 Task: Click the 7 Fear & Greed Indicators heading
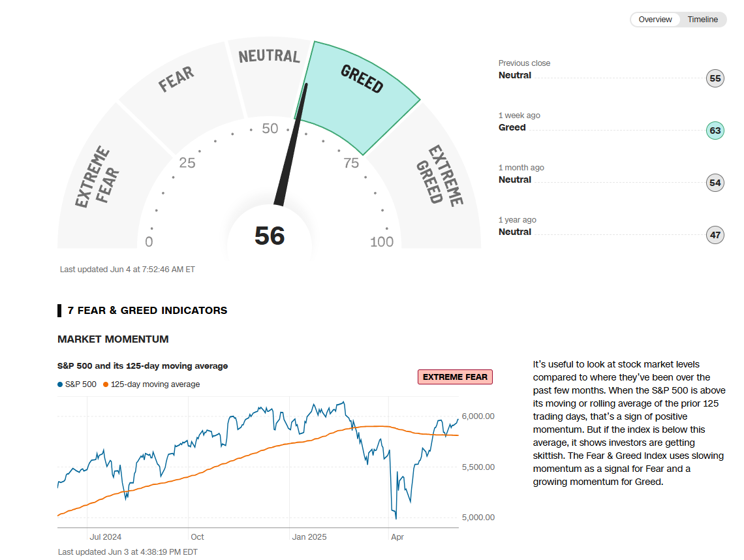pos(147,311)
